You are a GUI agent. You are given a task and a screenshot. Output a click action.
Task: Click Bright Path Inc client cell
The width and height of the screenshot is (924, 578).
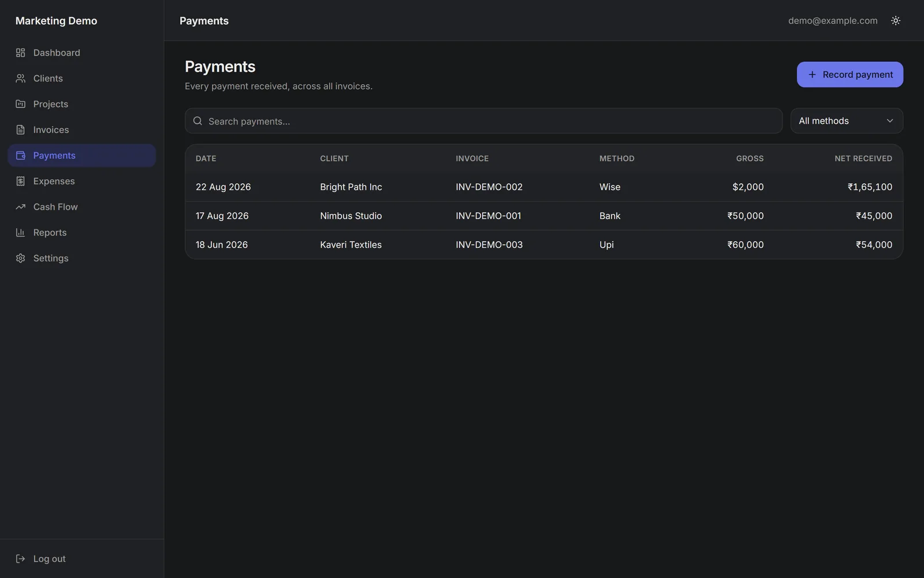point(351,187)
